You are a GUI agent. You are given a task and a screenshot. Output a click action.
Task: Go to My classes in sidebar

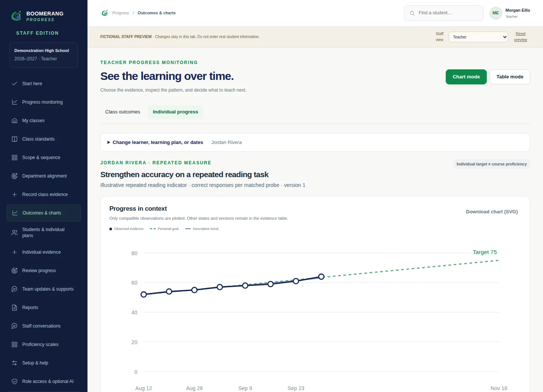tap(44, 121)
